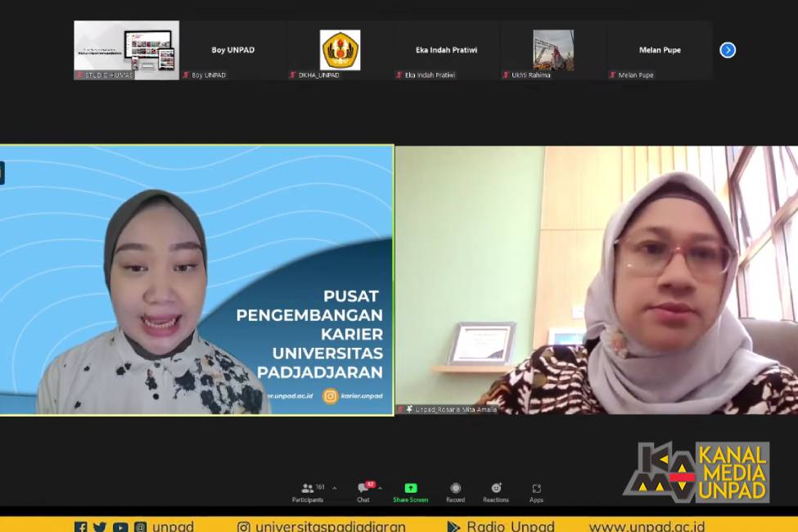Open the Apps panel
798x532 pixels.
pos(536,491)
